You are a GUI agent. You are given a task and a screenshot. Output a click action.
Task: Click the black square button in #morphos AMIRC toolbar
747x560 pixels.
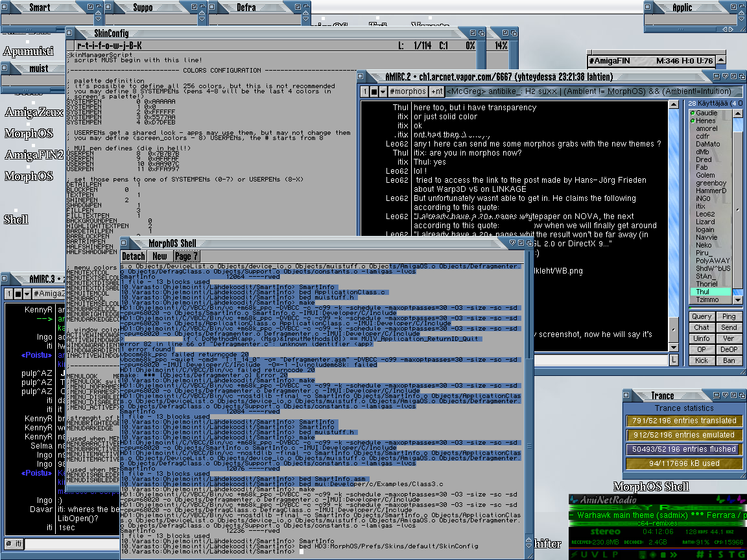tap(374, 91)
